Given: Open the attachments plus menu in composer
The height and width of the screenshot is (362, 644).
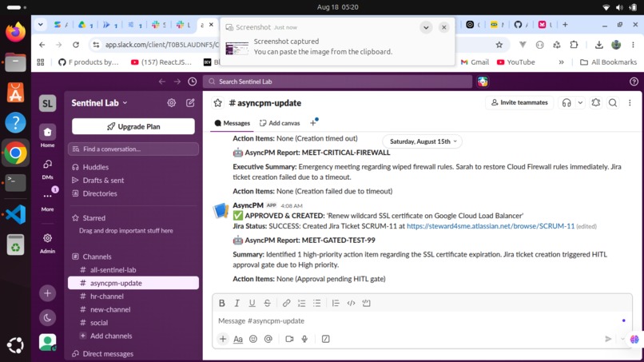Looking at the screenshot, I should pos(223,339).
